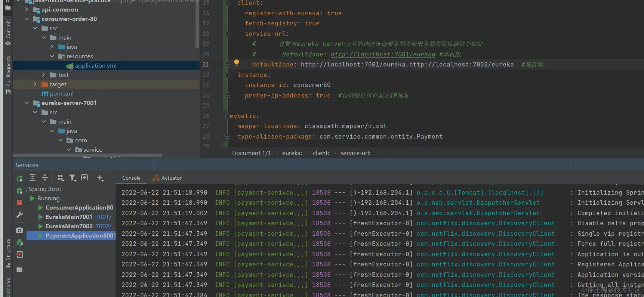Expand the test folder
644x297 pixels.
(43, 75)
